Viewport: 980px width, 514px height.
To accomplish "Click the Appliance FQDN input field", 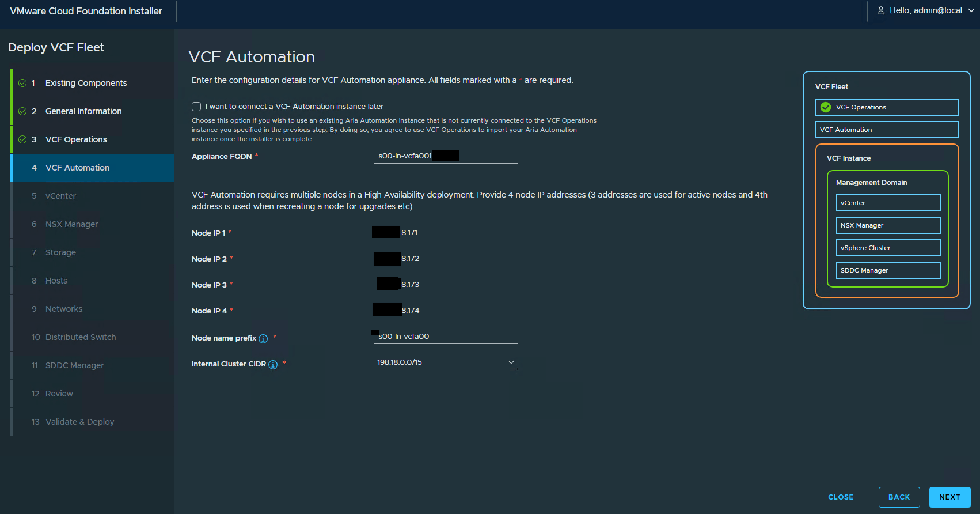I will coord(446,156).
